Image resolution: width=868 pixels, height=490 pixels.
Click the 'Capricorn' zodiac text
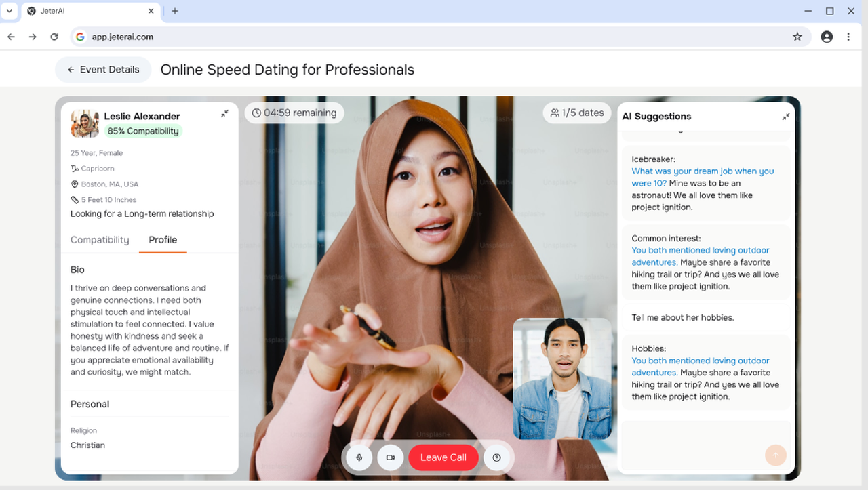pyautogui.click(x=98, y=169)
